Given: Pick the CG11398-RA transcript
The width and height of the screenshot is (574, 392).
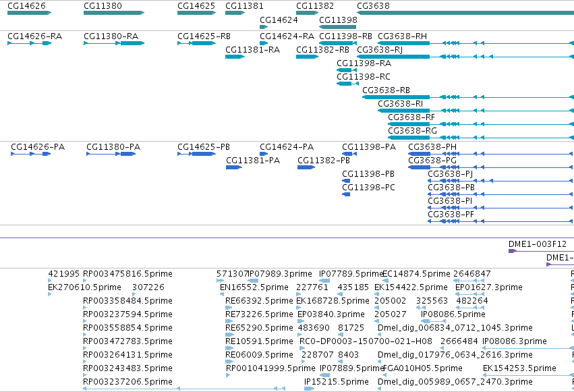Looking at the screenshot, I should pos(347,70).
